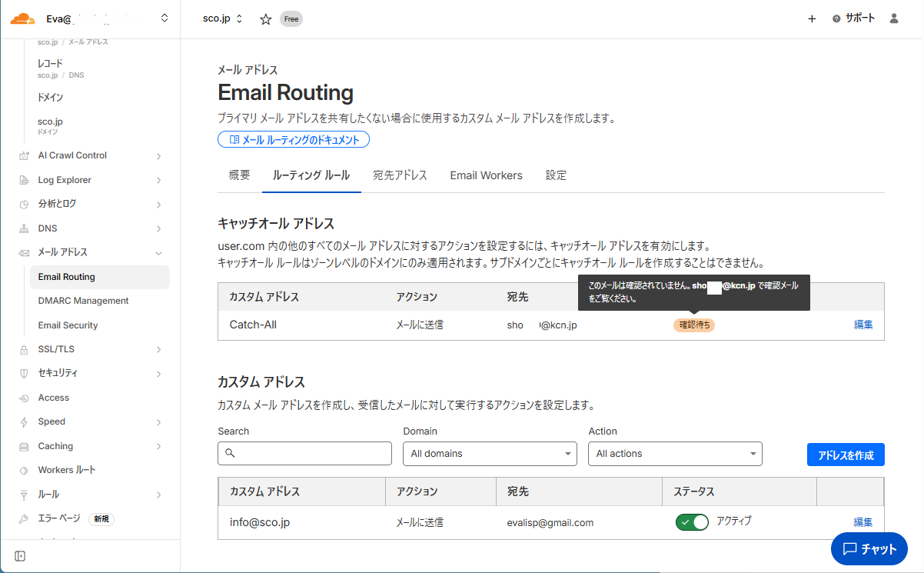Open Log Explorer in sidebar
Screen dimensions: 924x573
[x=65, y=180]
